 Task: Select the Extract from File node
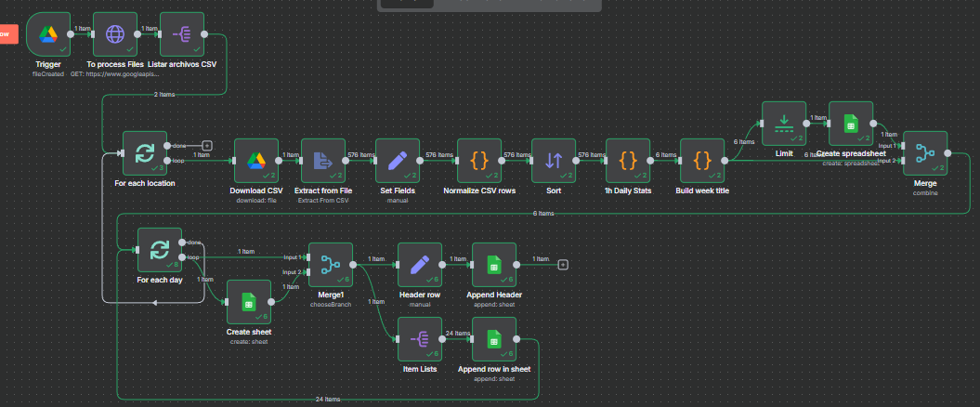coord(323,161)
